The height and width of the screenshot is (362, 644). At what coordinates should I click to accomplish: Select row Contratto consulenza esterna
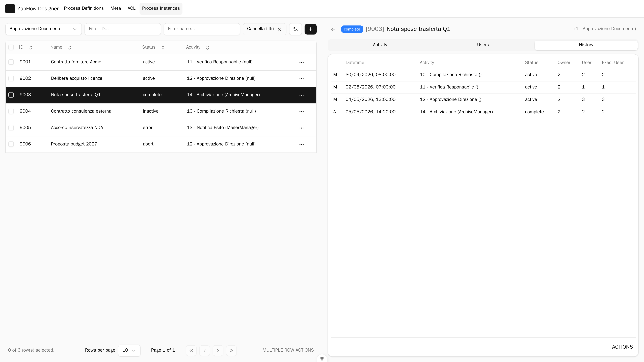pyautogui.click(x=161, y=111)
